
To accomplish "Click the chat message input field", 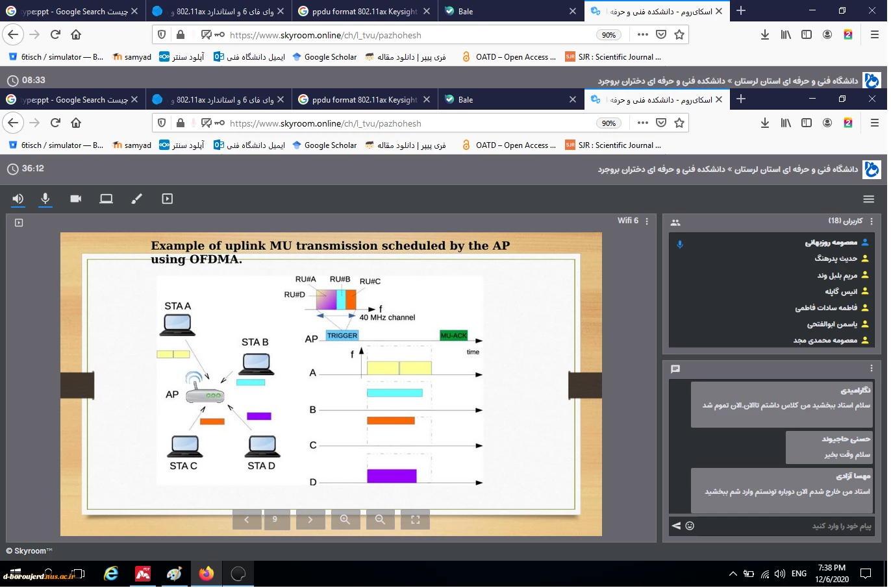I will [786, 526].
